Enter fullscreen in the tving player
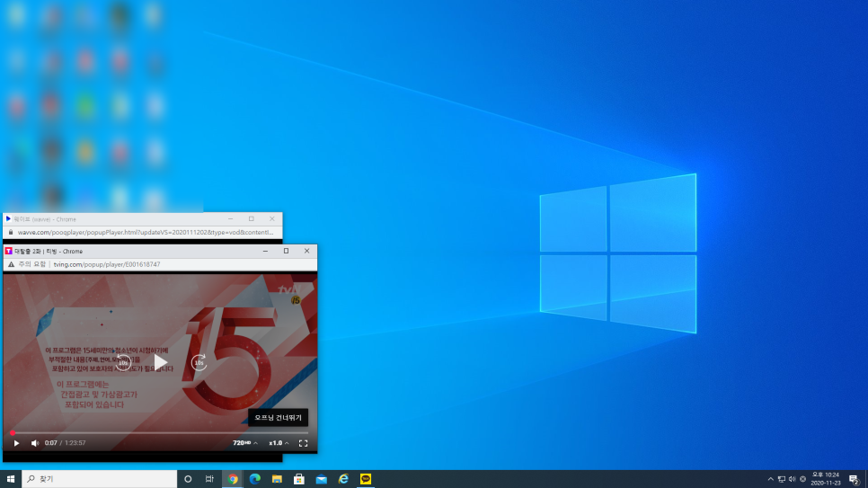Image resolution: width=868 pixels, height=488 pixels. click(x=304, y=443)
